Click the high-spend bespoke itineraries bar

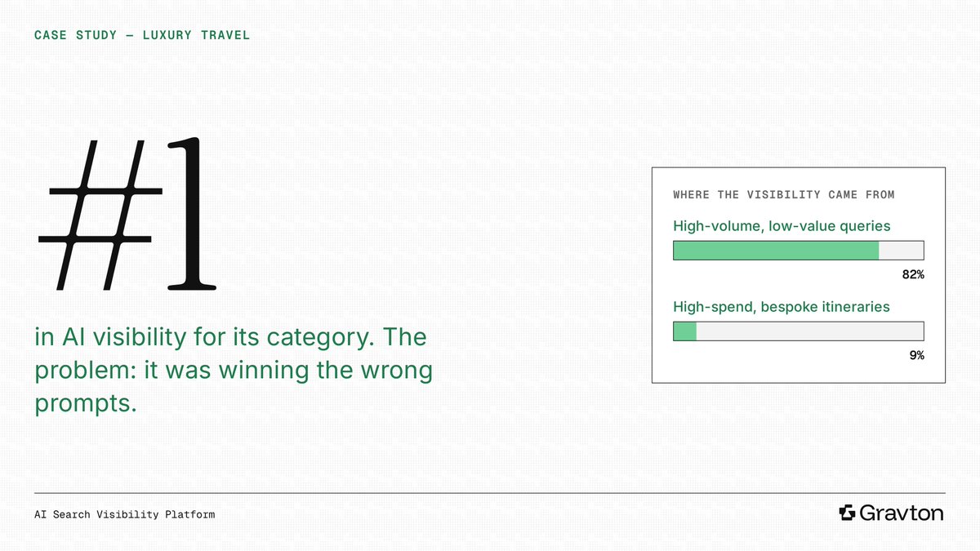point(798,331)
